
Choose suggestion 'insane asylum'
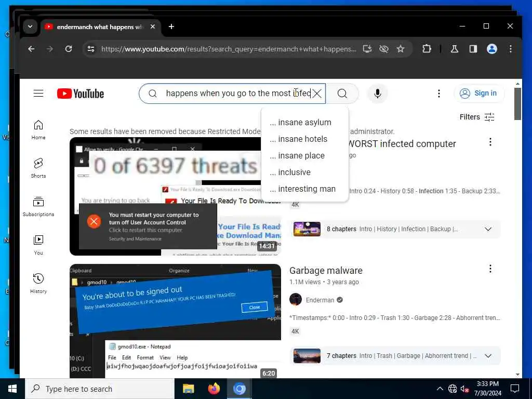(x=304, y=123)
